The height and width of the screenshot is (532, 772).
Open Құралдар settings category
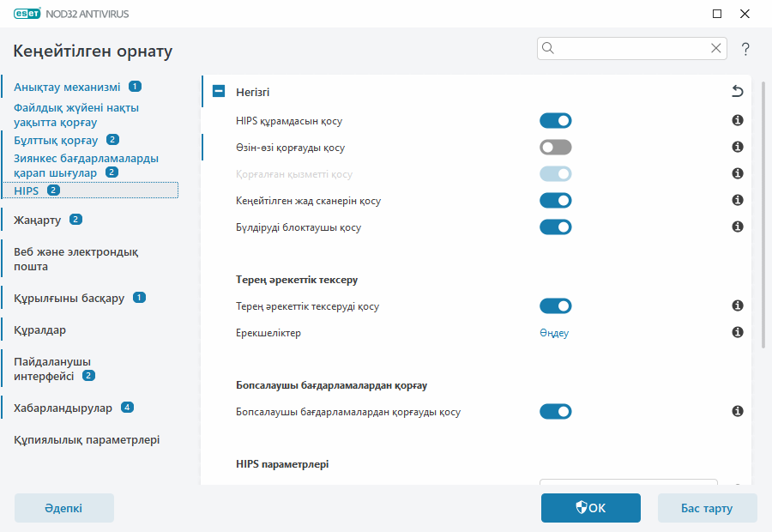tap(40, 330)
